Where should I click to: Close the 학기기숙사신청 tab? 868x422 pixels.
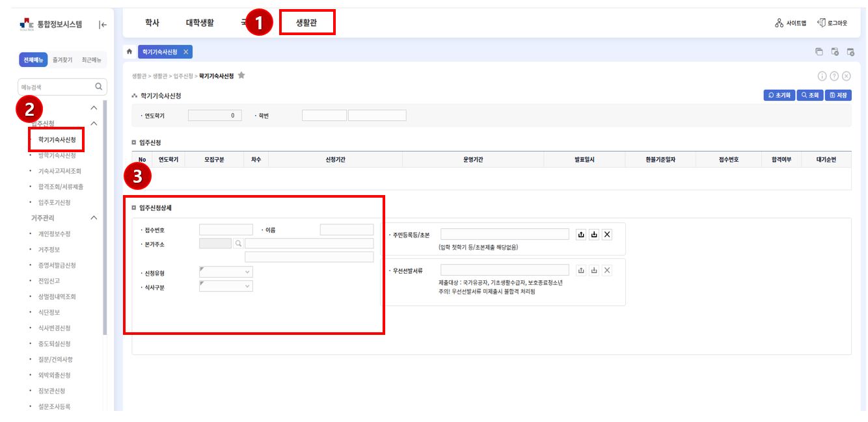click(185, 52)
